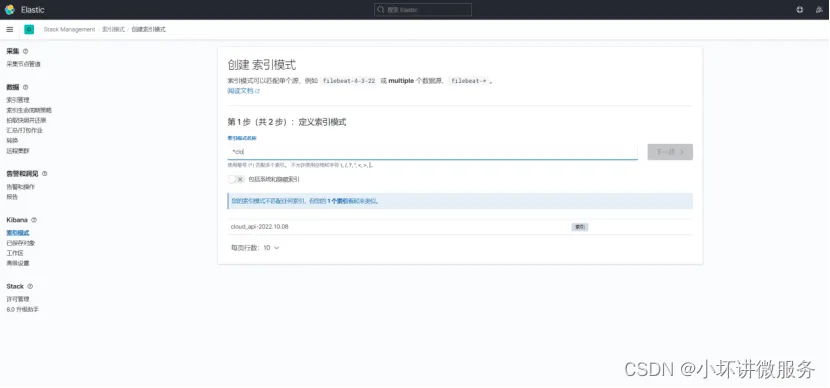Click the green space avatar icon
830x388 pixels.
click(29, 30)
